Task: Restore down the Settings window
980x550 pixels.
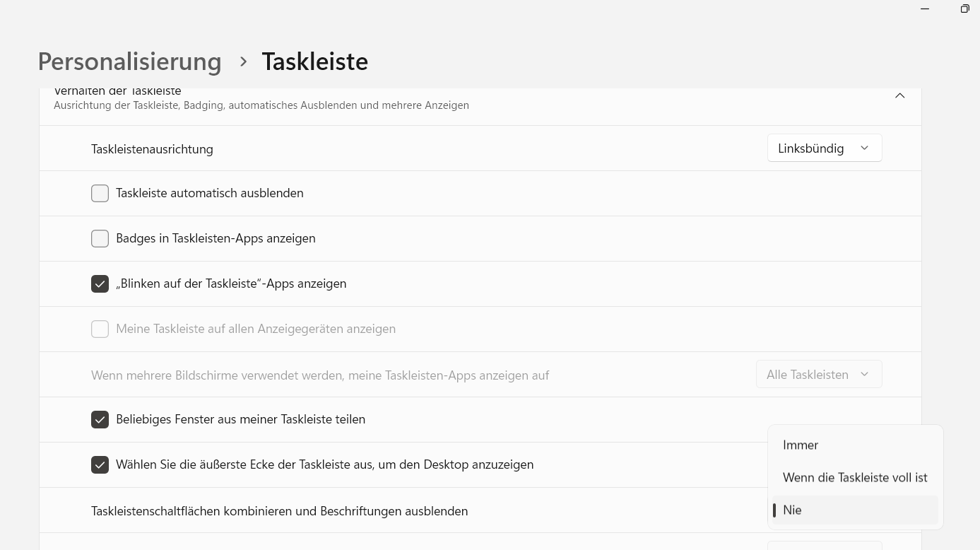Action: click(964, 9)
